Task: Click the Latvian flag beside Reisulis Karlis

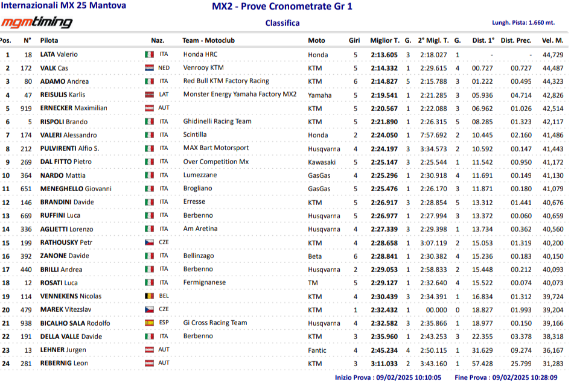Action: coord(149,95)
